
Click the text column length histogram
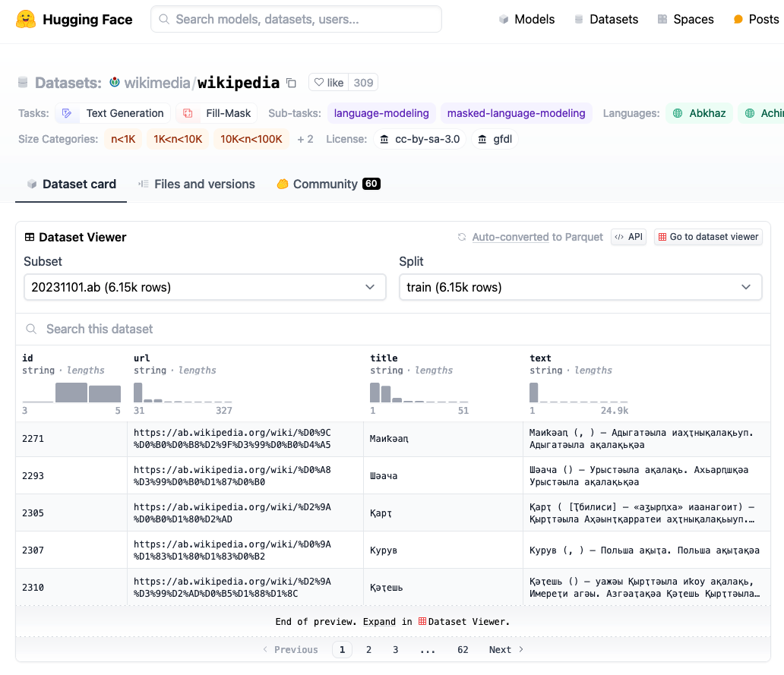[x=578, y=393]
